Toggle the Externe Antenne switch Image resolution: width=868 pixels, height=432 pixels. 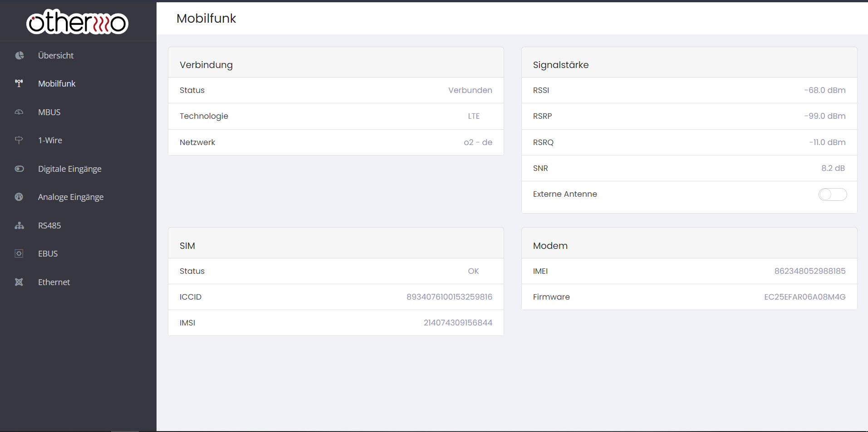click(x=833, y=194)
